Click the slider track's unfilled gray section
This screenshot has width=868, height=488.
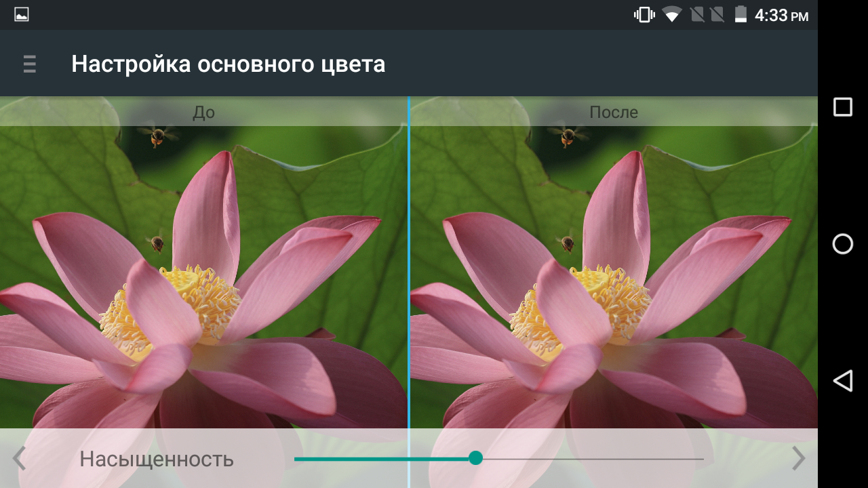pos(593,459)
